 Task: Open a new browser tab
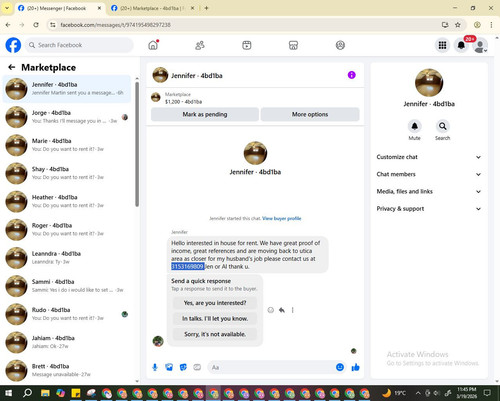[x=206, y=8]
